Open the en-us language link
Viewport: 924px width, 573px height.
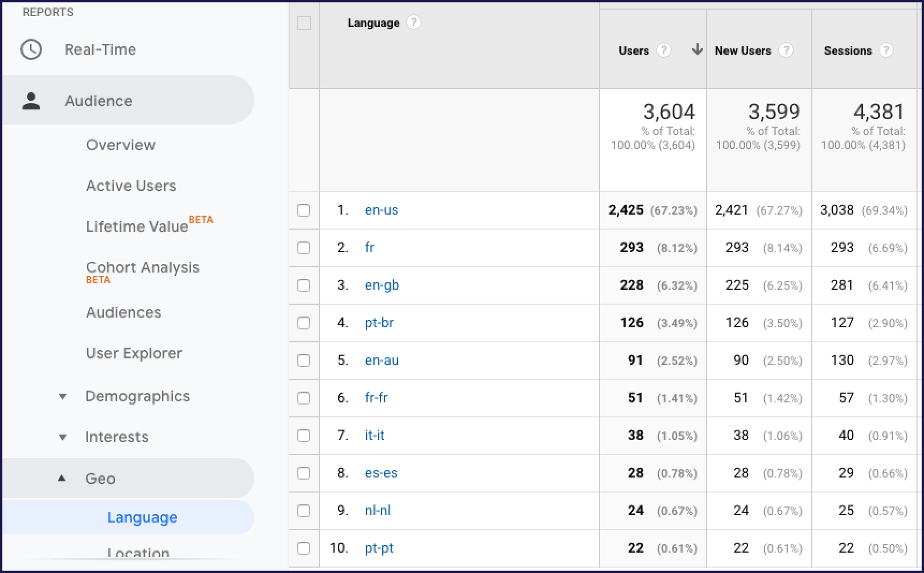[x=382, y=210]
